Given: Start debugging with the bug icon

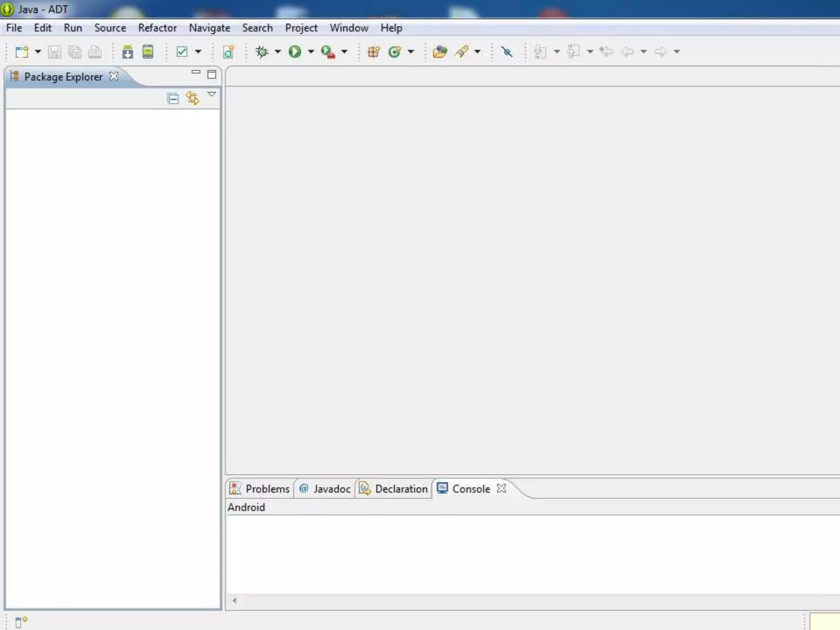Looking at the screenshot, I should click(x=262, y=52).
